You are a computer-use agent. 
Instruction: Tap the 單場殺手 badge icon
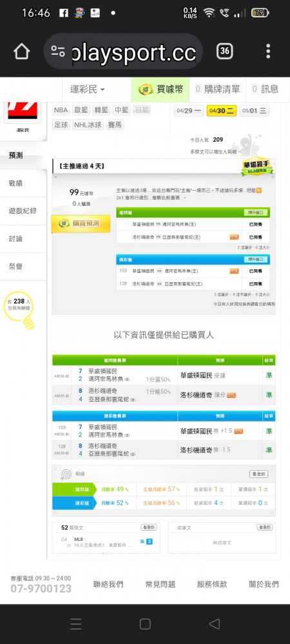257,166
